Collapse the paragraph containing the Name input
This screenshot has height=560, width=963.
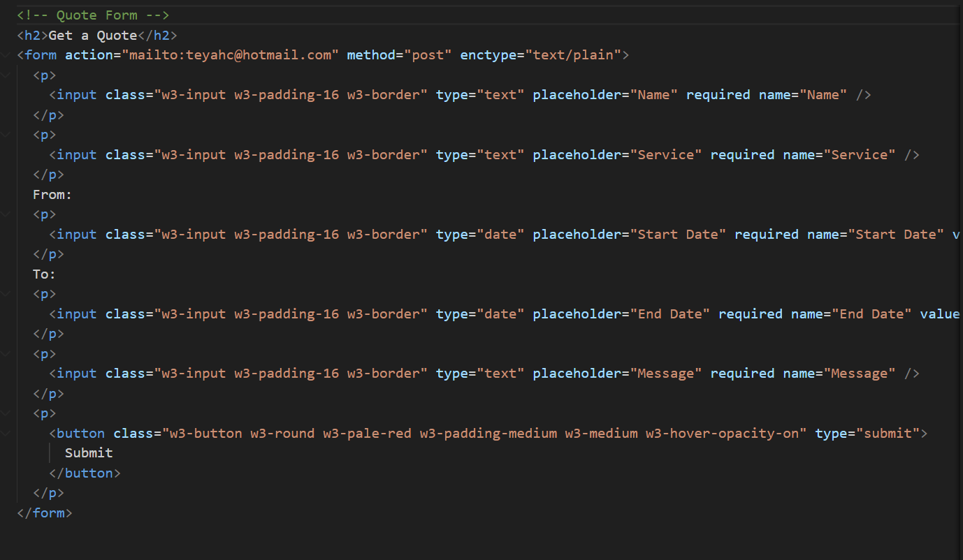pyautogui.click(x=6, y=75)
